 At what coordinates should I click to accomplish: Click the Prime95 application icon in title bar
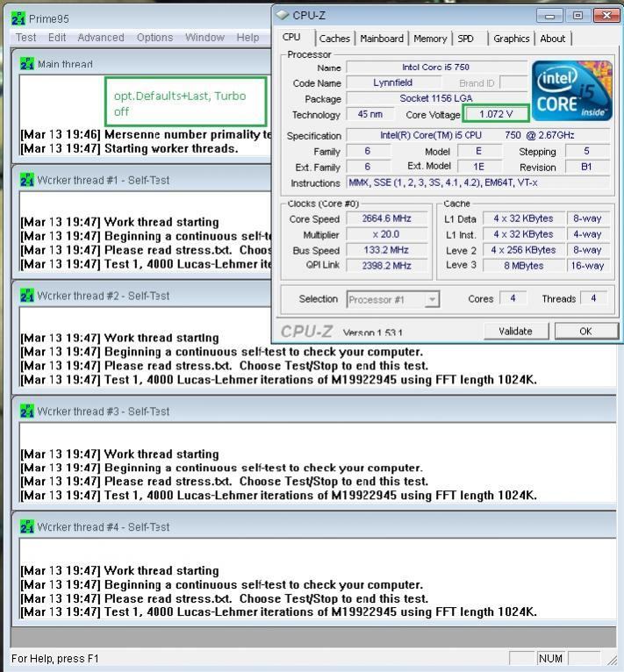pyautogui.click(x=18, y=18)
